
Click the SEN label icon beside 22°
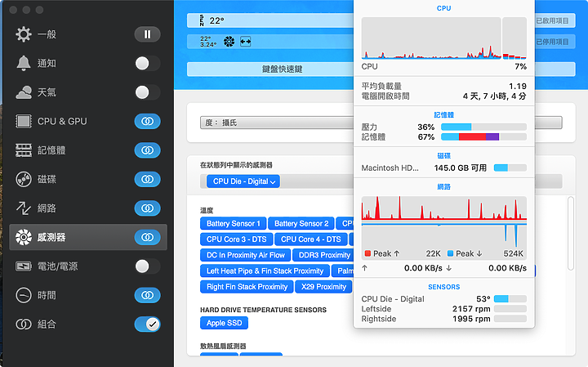[x=202, y=20]
